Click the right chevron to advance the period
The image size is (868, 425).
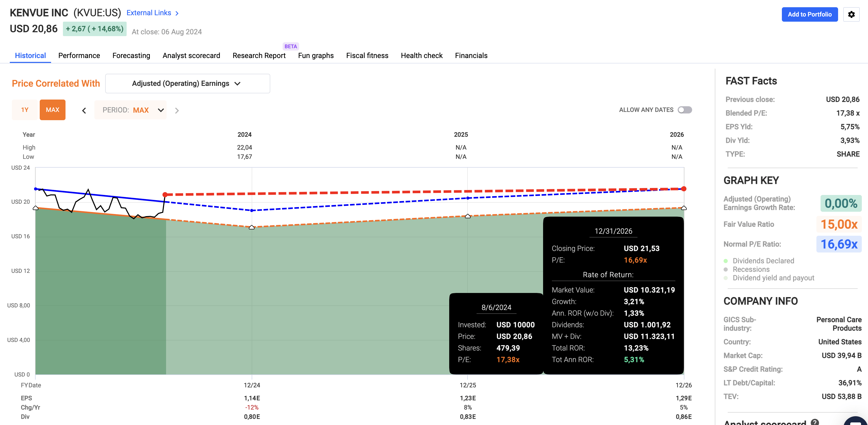177,110
